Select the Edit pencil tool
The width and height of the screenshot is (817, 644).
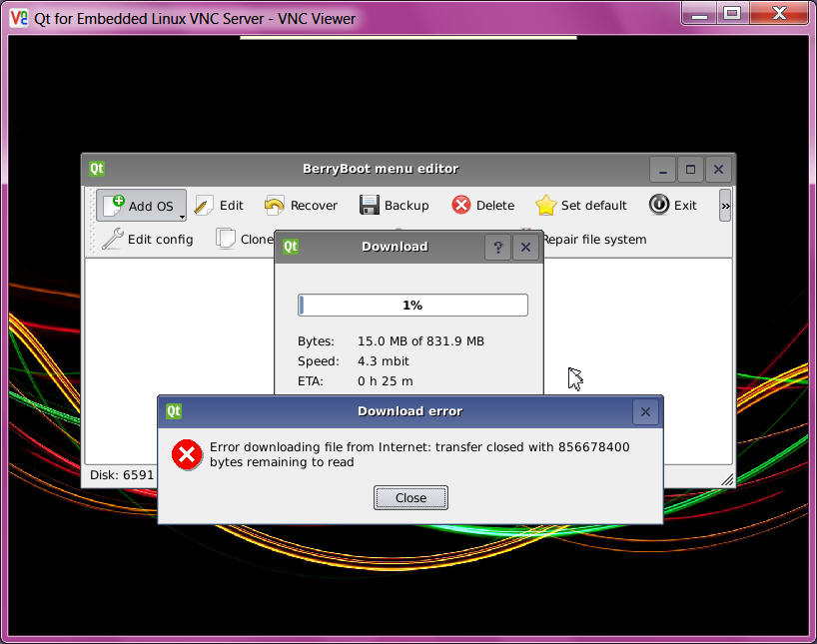click(x=204, y=206)
